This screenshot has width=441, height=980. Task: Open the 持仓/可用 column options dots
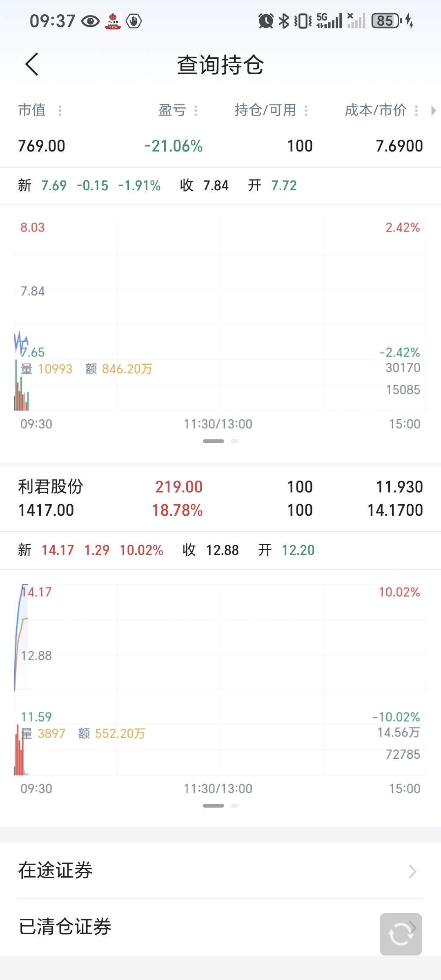306,110
